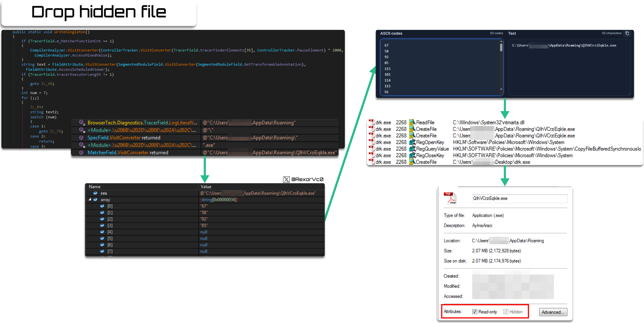644x323 pixels.
Task: Click the ASCII codes scrollbar up arrow
Action: pos(501,41)
